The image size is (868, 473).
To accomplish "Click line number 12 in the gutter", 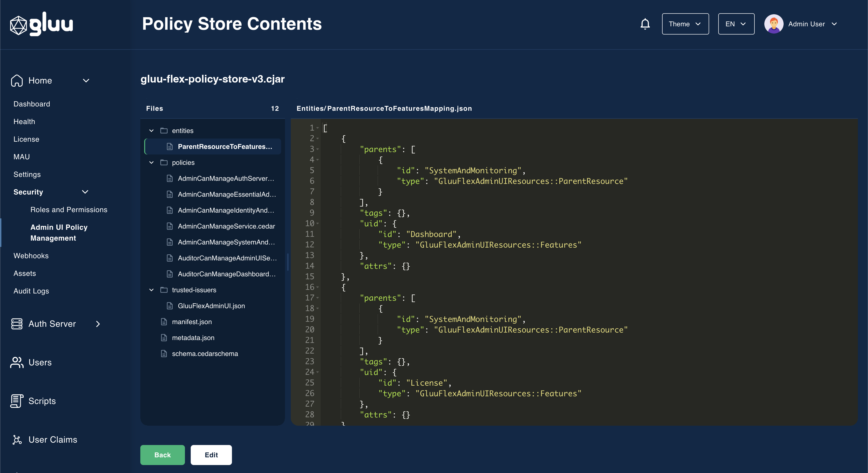I will click(x=310, y=245).
